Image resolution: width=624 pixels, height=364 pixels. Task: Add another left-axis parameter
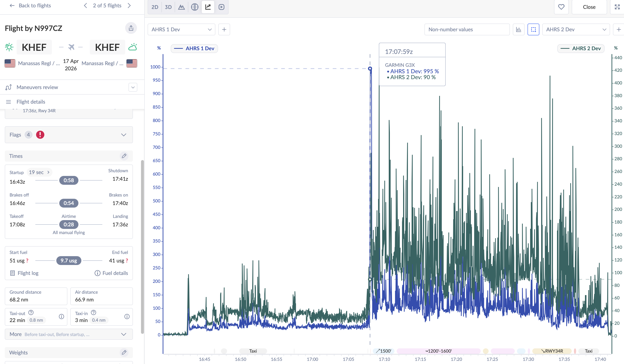224,29
